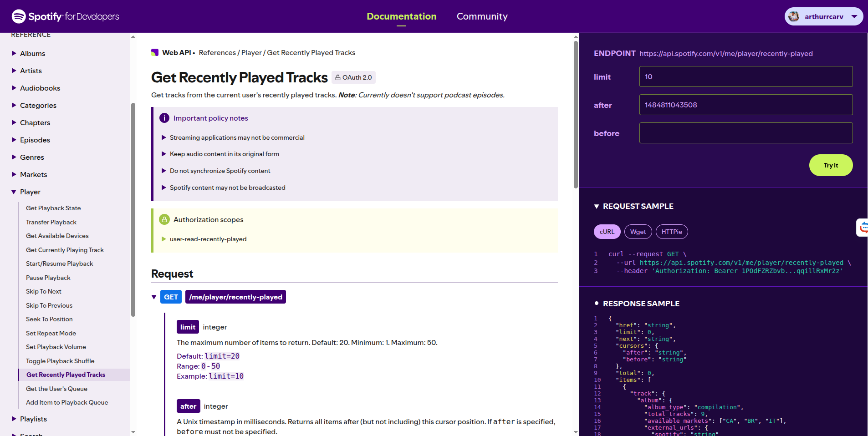Select the cURL request sample tab

click(x=607, y=232)
